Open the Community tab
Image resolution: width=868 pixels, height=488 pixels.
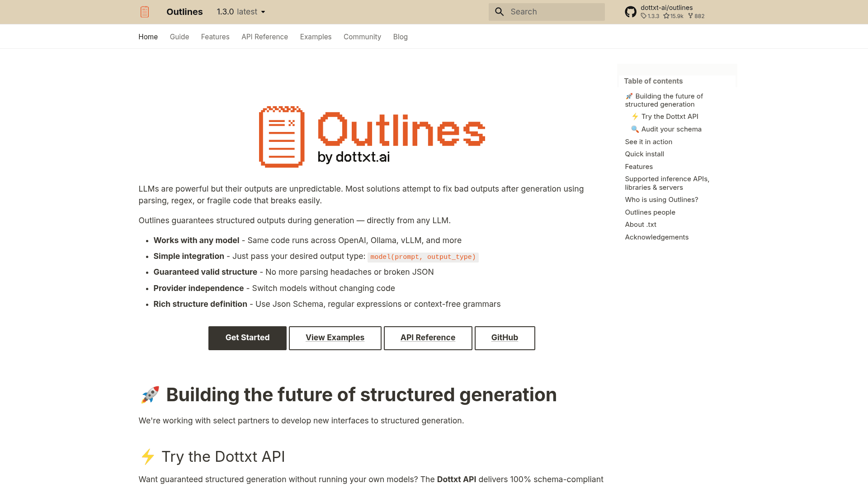pos(362,37)
